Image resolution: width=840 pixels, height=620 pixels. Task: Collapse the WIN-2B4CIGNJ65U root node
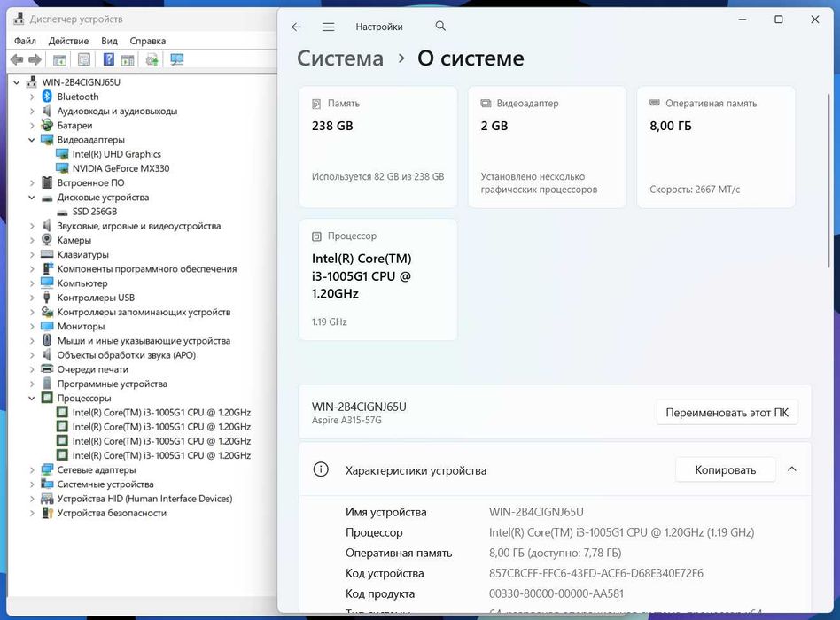point(17,82)
